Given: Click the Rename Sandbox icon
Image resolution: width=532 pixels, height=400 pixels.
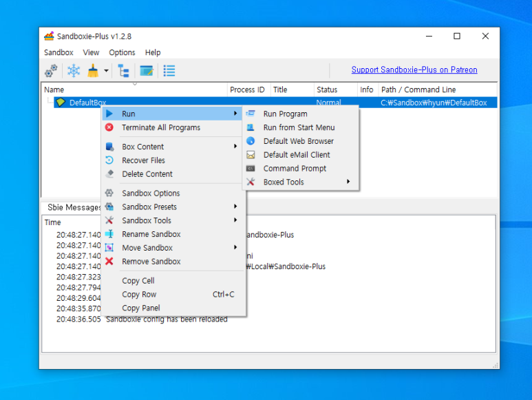Looking at the screenshot, I should point(109,234).
